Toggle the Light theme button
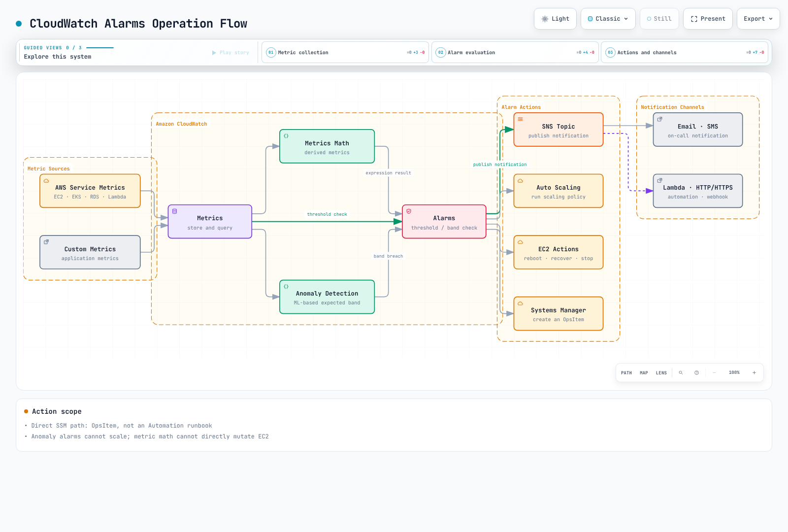Viewport: 788px width, 532px height. point(555,19)
